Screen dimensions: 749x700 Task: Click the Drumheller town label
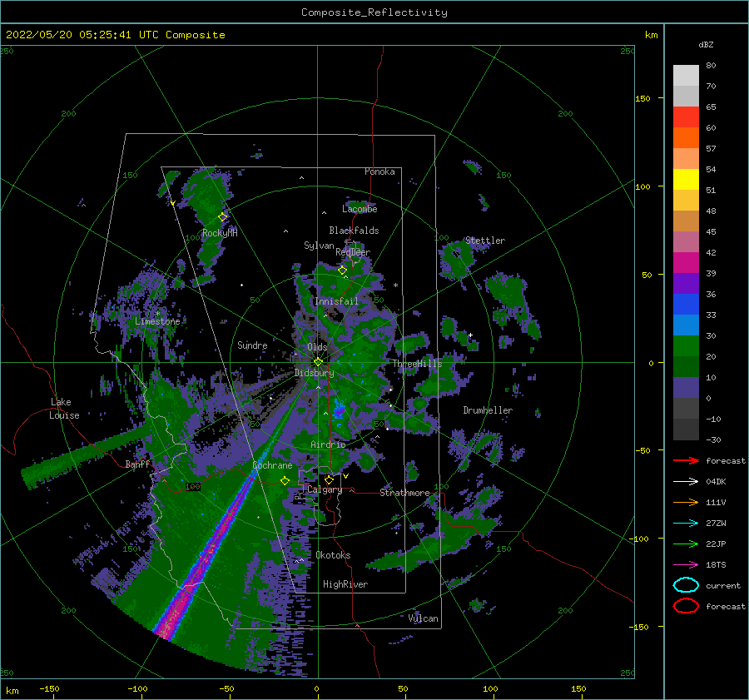point(488,410)
